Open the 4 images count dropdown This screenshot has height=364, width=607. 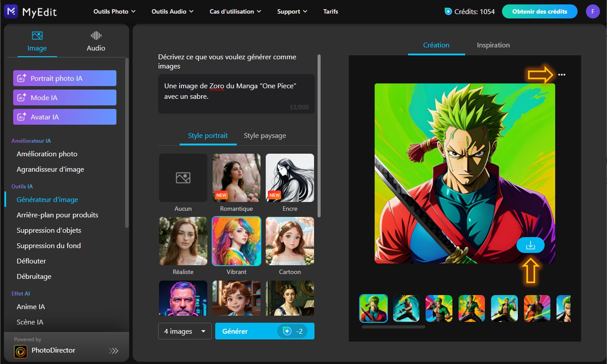tap(184, 331)
